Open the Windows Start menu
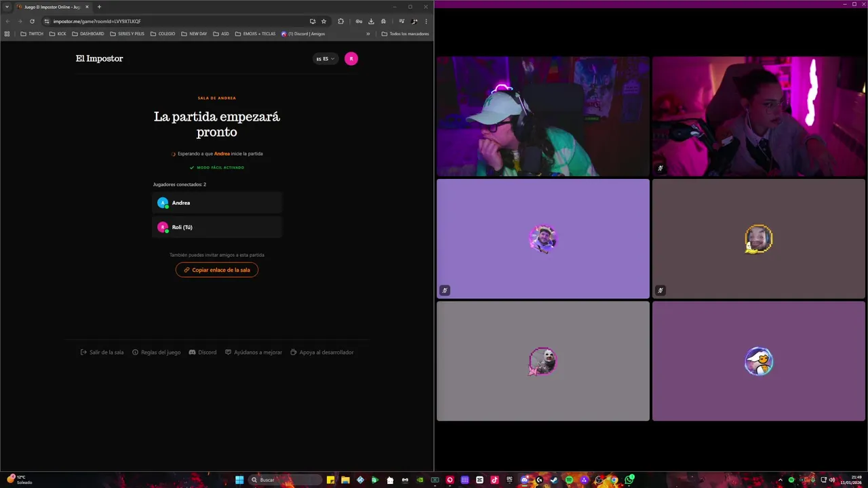Viewport: 868px width, 488px height. pos(239,480)
